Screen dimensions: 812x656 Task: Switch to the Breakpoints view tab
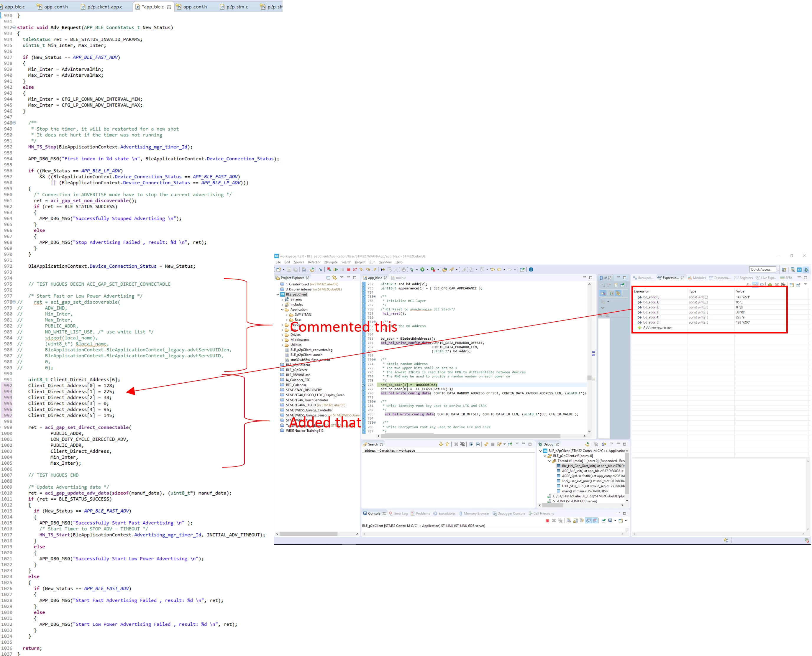(x=643, y=278)
